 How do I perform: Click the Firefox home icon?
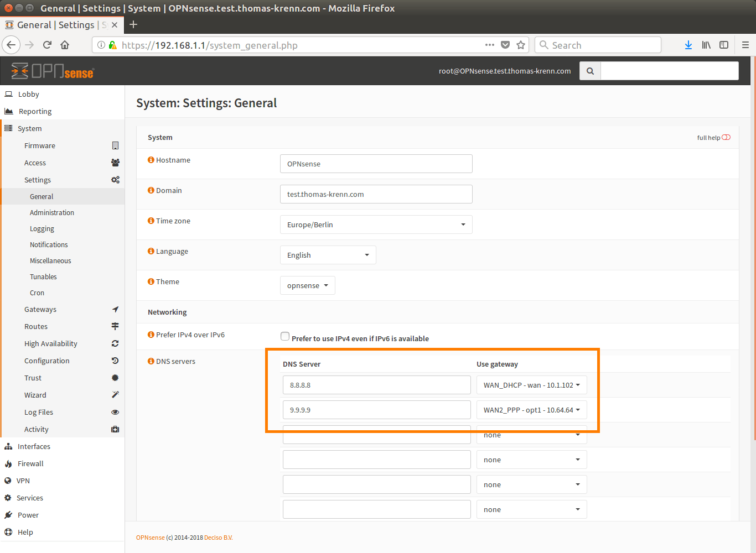coord(65,45)
